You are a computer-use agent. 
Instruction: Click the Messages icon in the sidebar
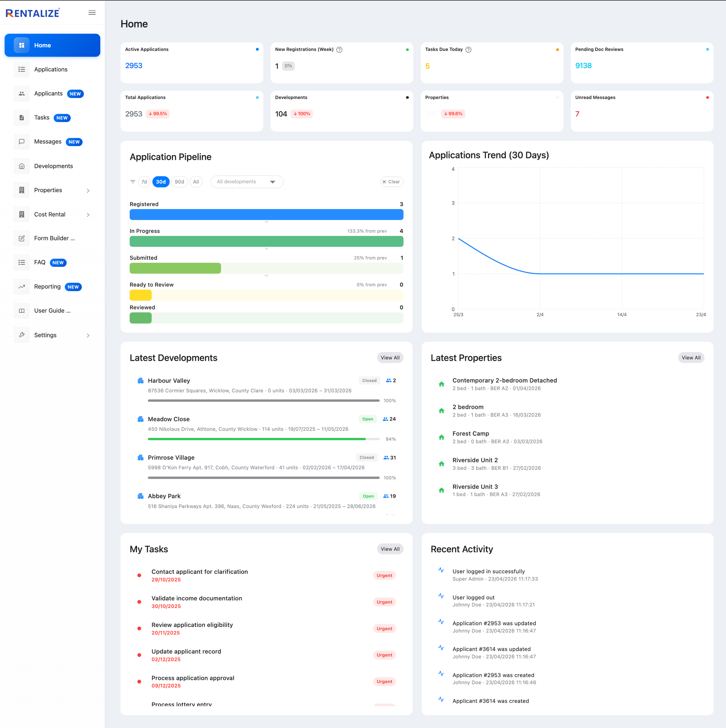pyautogui.click(x=21, y=142)
